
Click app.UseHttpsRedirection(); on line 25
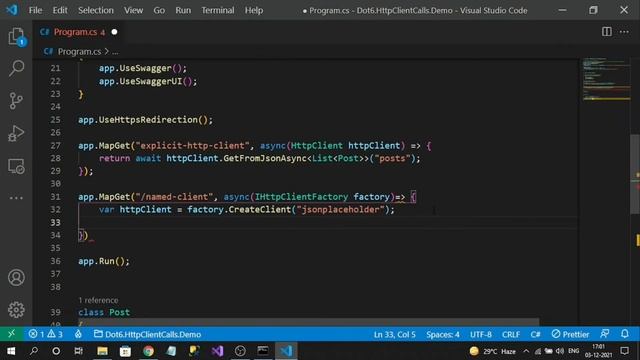pos(145,120)
